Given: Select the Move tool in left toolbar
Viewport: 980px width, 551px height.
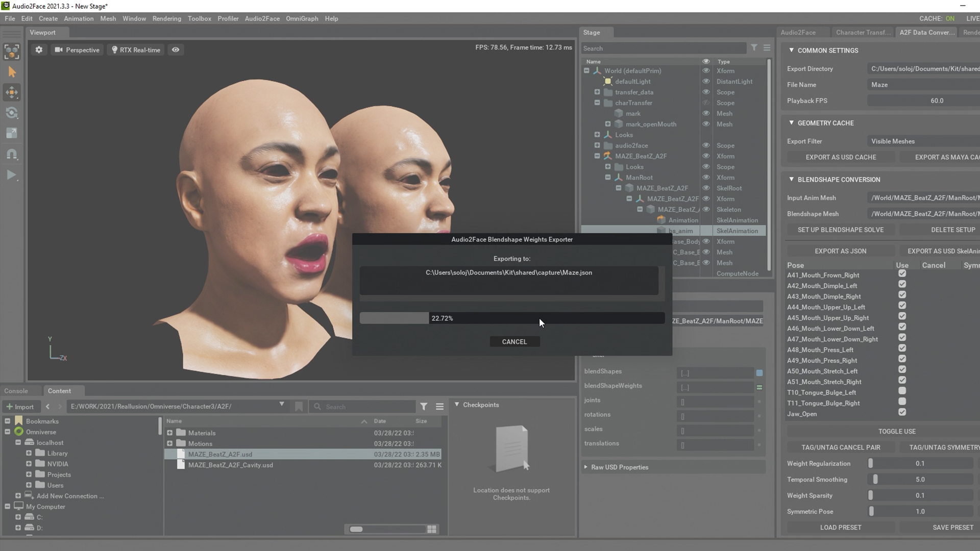Looking at the screenshot, I should pos(12,92).
